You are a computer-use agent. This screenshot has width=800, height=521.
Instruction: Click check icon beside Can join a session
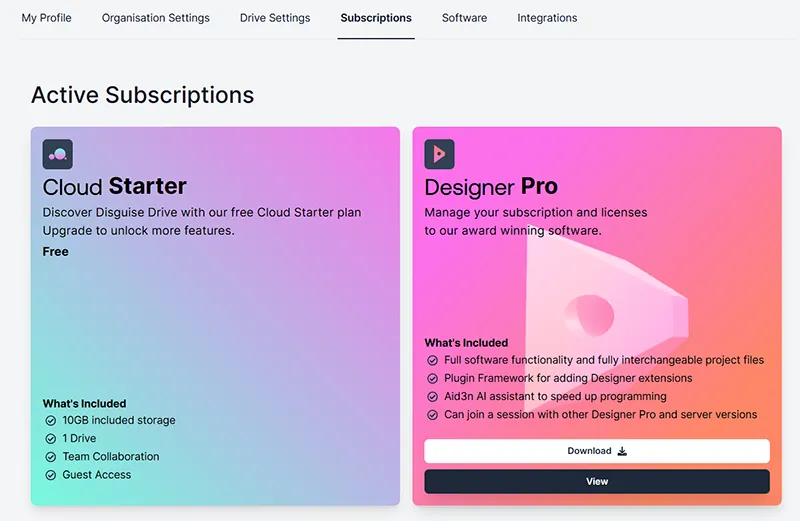click(x=432, y=415)
